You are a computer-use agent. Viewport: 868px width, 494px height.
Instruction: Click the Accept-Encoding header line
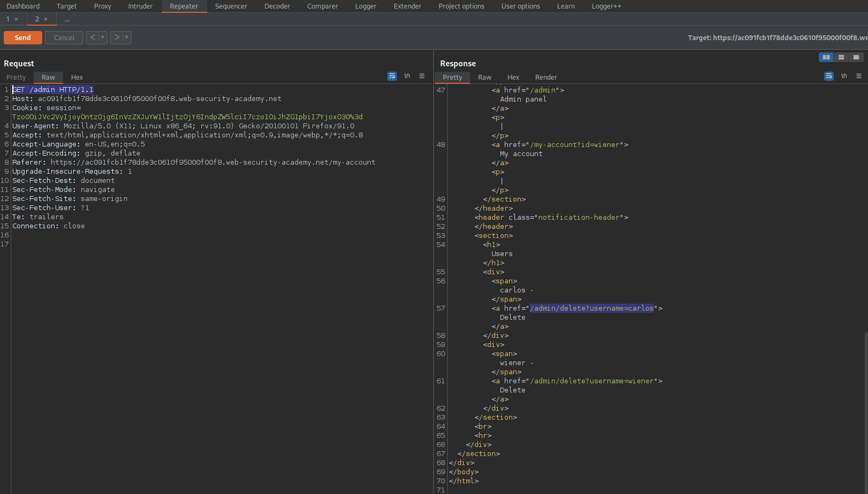tap(76, 153)
